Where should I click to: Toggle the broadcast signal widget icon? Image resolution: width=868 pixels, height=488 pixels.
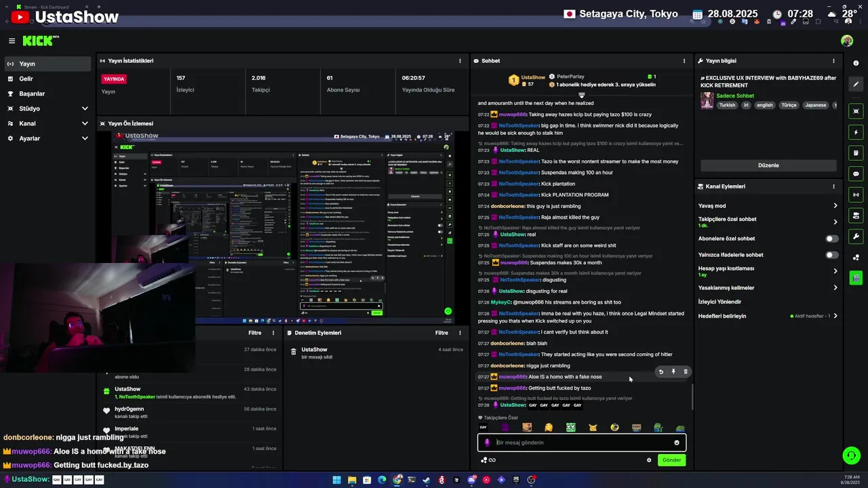tap(856, 195)
